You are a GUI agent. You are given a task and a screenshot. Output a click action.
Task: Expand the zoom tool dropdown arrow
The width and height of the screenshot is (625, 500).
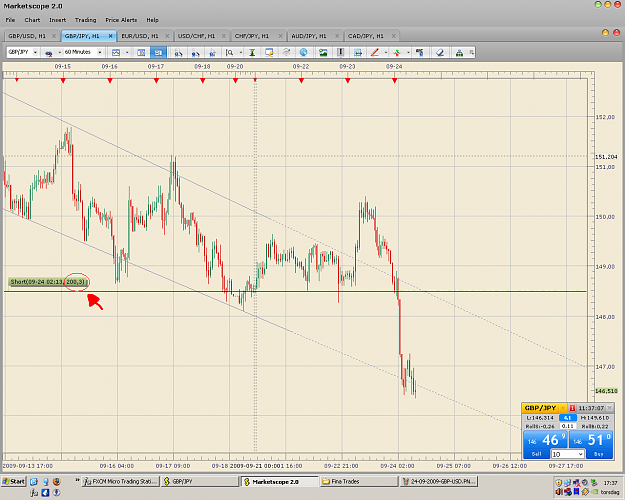pos(241,52)
